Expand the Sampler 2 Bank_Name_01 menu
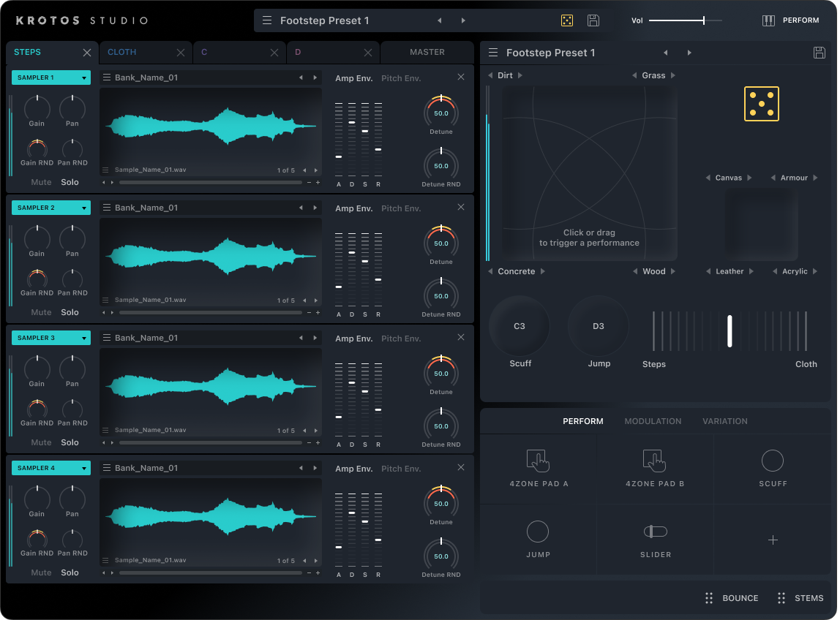Screen dimensions: 840x620 click(107, 208)
